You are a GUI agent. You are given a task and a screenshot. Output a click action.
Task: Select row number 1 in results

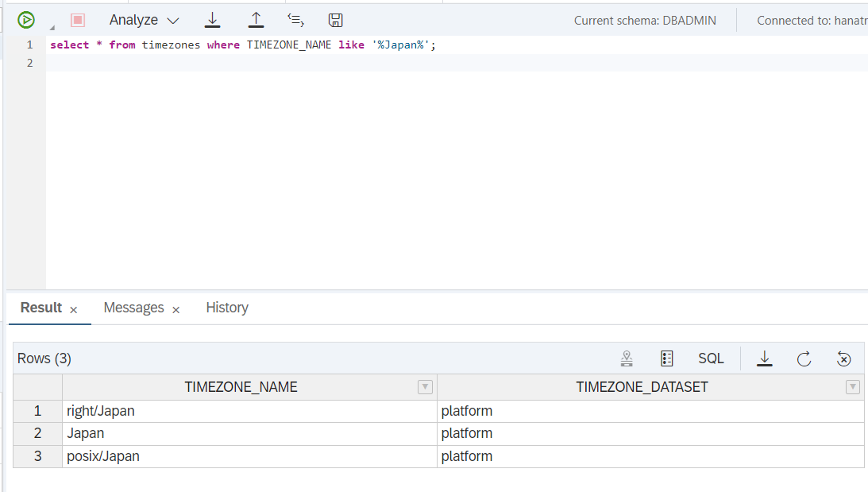tap(37, 411)
